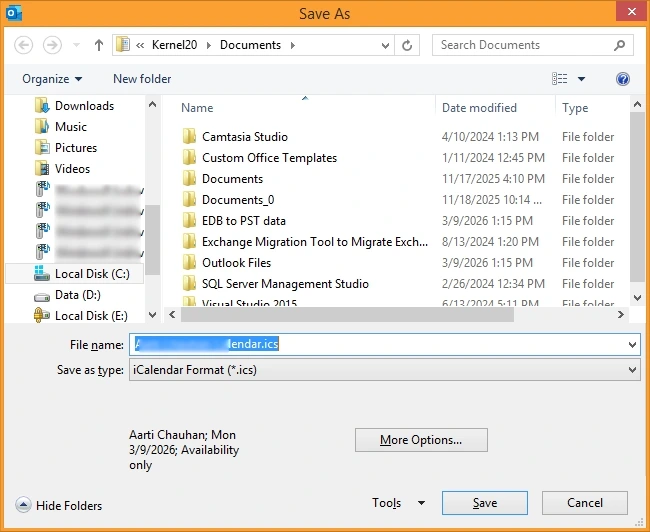
Task: Select the Music folder in sidebar
Action: (70, 127)
